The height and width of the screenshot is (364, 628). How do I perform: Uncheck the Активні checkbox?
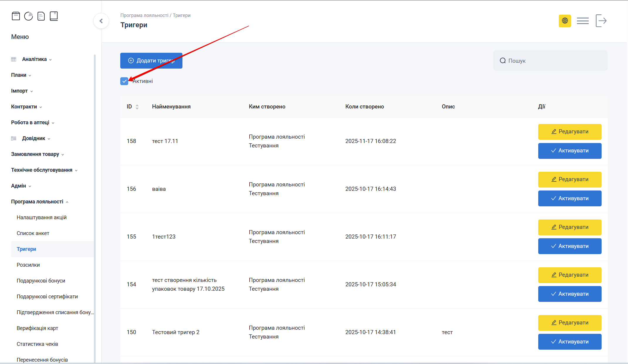point(124,81)
